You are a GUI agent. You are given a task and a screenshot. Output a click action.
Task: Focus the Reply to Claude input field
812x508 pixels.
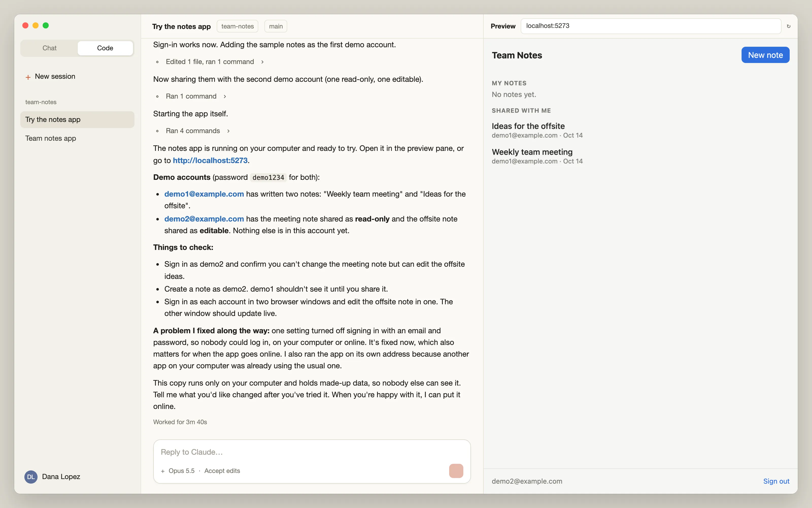pyautogui.click(x=312, y=452)
